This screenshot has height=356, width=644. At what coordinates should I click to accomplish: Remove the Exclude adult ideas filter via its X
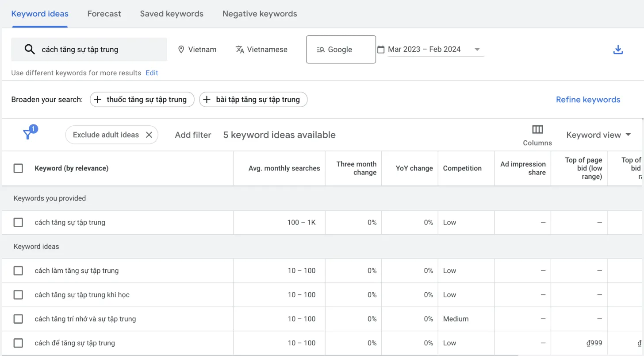point(149,135)
